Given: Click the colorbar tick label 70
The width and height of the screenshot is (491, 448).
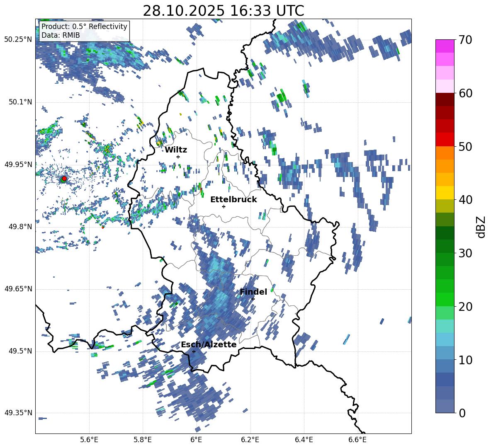Looking at the screenshot, I should pyautogui.click(x=465, y=40).
